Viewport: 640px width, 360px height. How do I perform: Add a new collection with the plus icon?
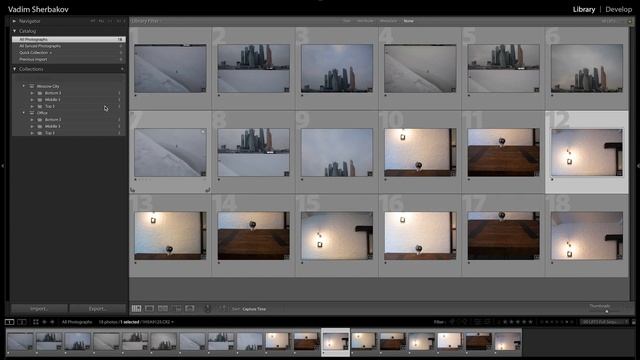[x=122, y=69]
